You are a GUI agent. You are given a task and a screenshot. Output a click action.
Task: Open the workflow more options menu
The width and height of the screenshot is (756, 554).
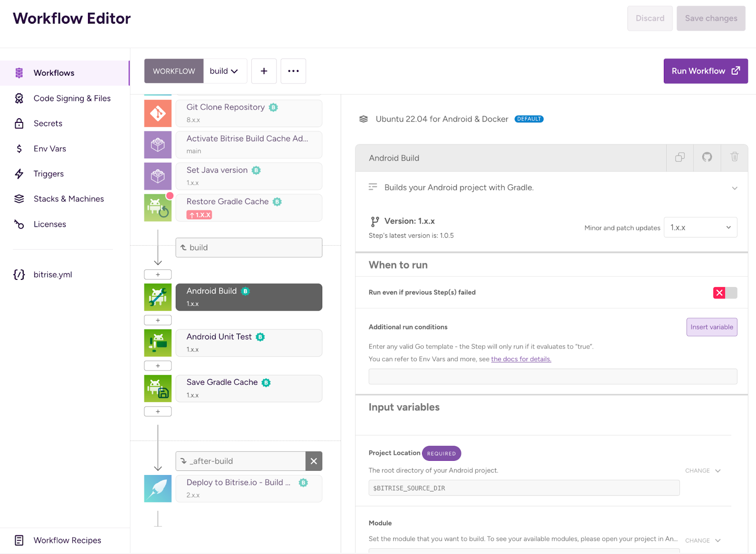(293, 71)
